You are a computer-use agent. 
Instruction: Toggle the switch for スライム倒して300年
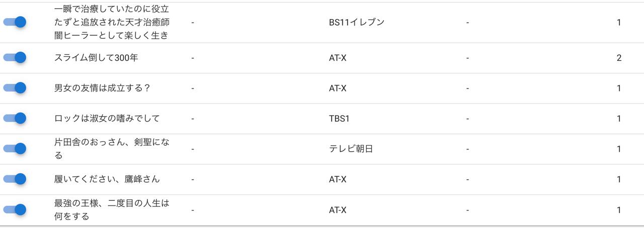pyautogui.click(x=15, y=58)
